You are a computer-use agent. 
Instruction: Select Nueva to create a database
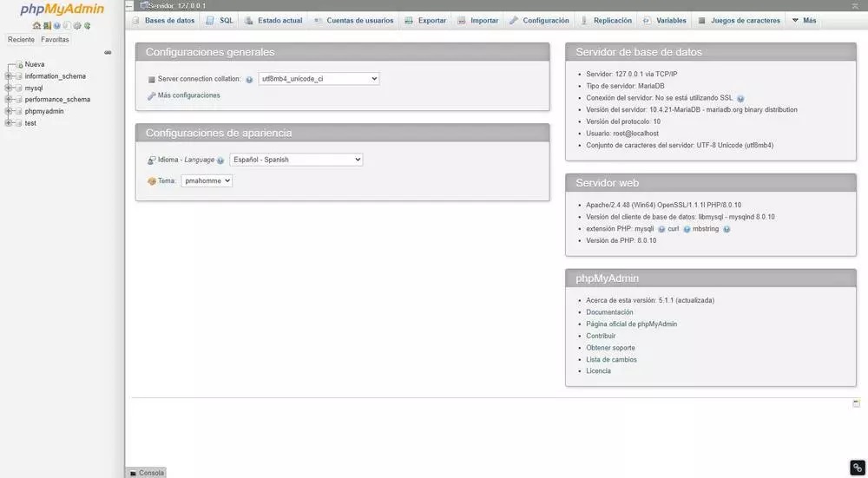[x=35, y=65]
